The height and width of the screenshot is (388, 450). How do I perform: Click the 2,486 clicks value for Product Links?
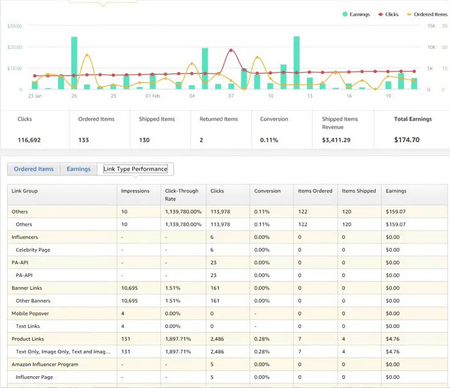[x=217, y=339]
